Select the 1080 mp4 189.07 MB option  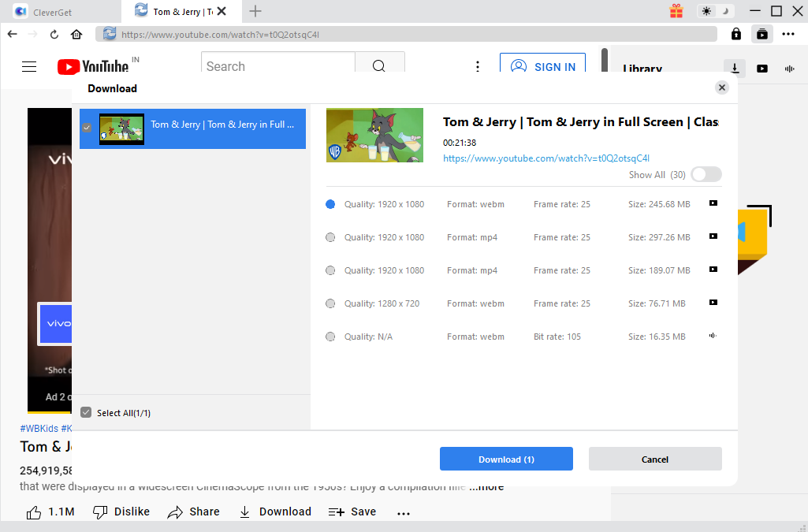[x=330, y=270]
